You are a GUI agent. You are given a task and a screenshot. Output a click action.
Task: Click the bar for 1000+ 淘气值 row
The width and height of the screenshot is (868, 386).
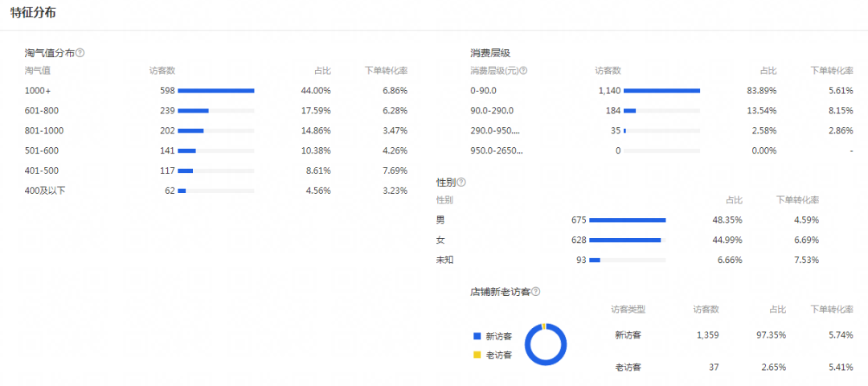click(x=215, y=91)
